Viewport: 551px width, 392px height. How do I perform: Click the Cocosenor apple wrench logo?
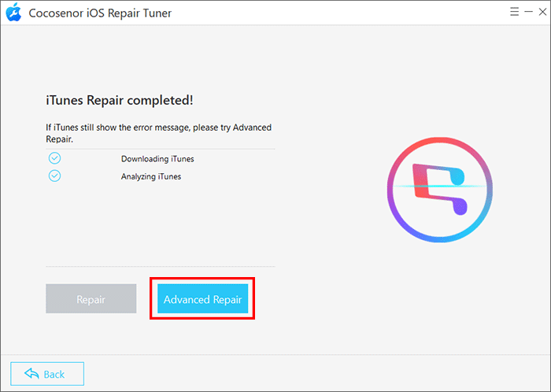coord(13,13)
